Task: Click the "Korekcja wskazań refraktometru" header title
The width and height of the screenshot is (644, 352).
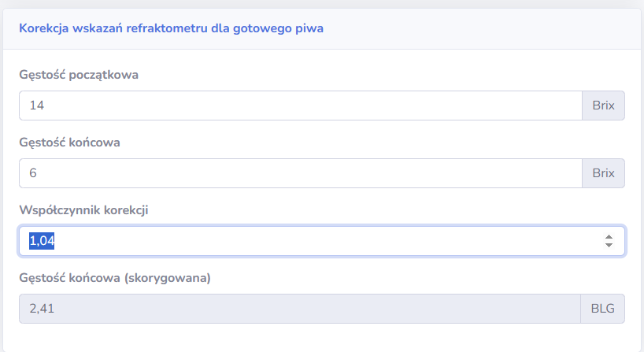Action: coord(171,28)
